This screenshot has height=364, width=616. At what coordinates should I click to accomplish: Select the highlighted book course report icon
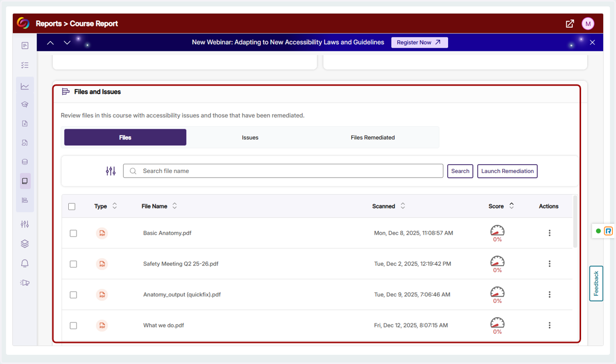coord(25,181)
